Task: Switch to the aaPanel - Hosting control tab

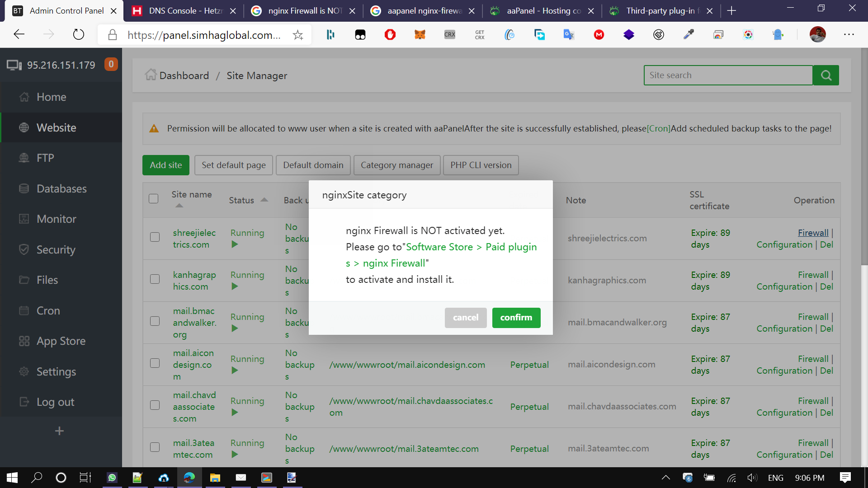Action: 542,10
